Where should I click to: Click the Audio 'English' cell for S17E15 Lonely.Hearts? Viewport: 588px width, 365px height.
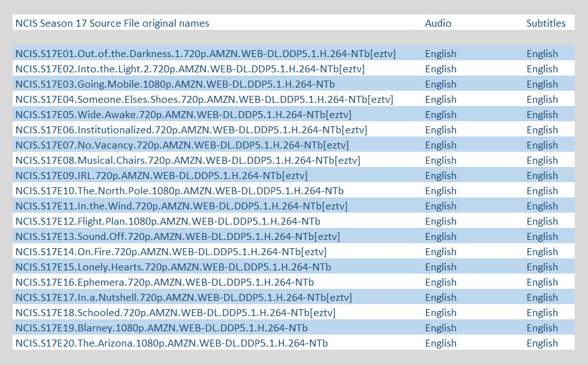(441, 267)
